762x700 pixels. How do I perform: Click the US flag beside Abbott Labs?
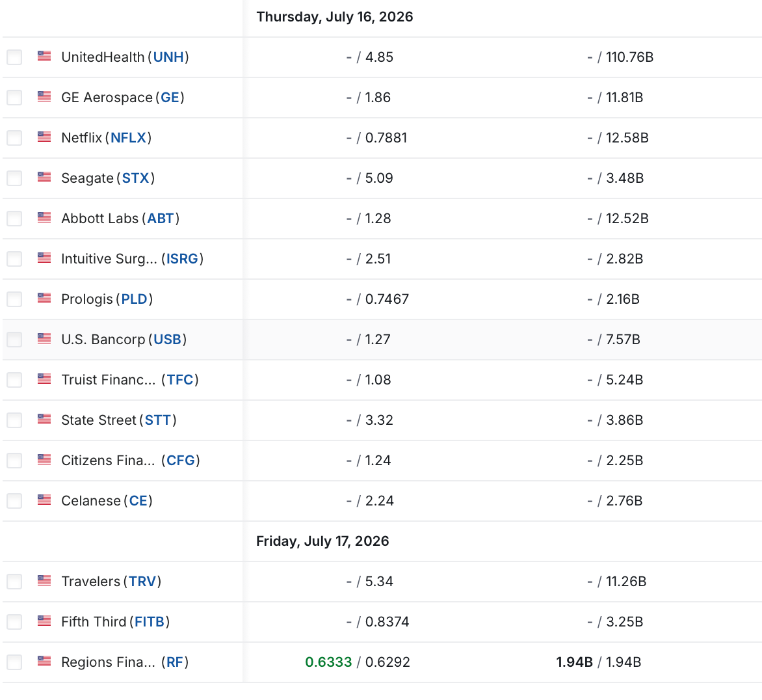(44, 217)
